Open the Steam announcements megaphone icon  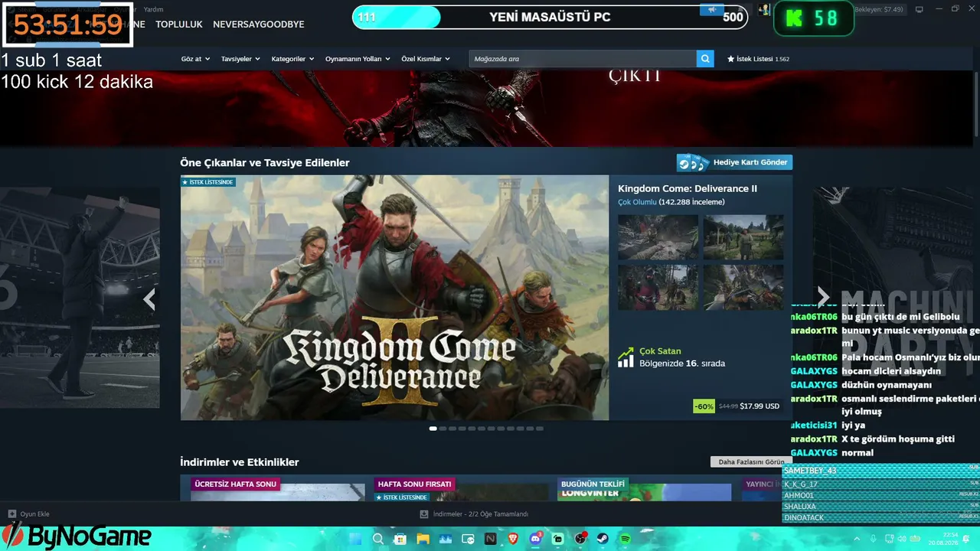pos(712,10)
